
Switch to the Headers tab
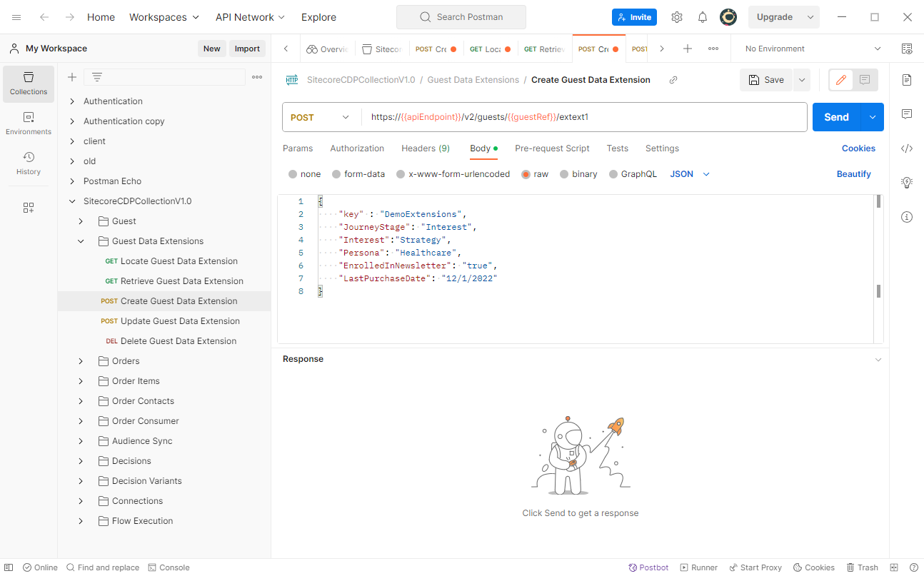click(425, 148)
